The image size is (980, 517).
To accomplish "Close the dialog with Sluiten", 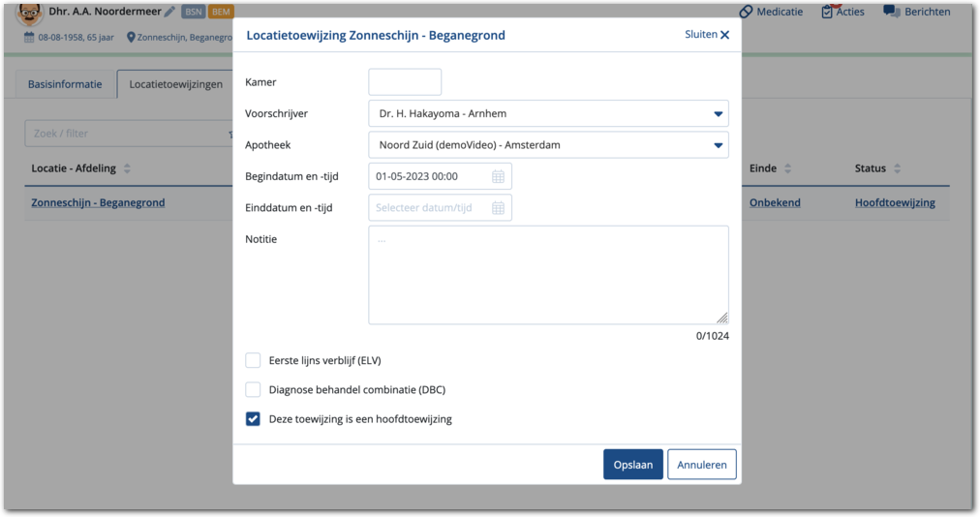I will click(707, 35).
